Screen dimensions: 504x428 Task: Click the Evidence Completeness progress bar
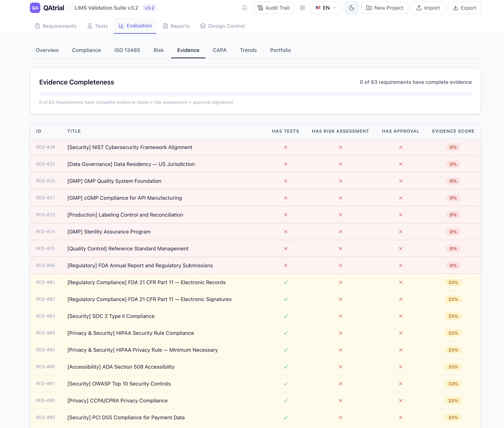pos(255,94)
